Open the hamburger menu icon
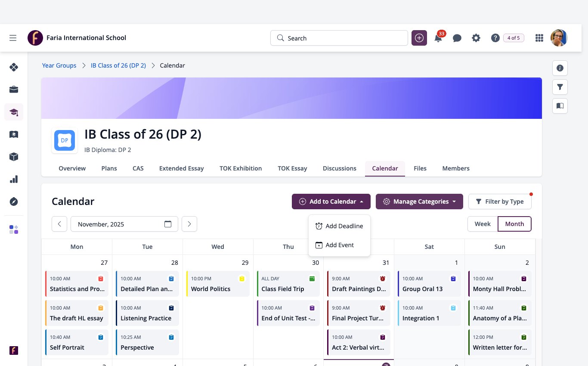Screen dimensions: 588x366 13,38
